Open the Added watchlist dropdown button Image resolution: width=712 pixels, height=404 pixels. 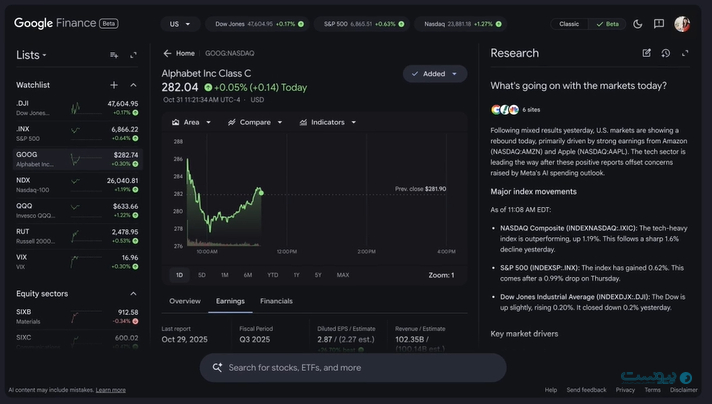[435, 74]
